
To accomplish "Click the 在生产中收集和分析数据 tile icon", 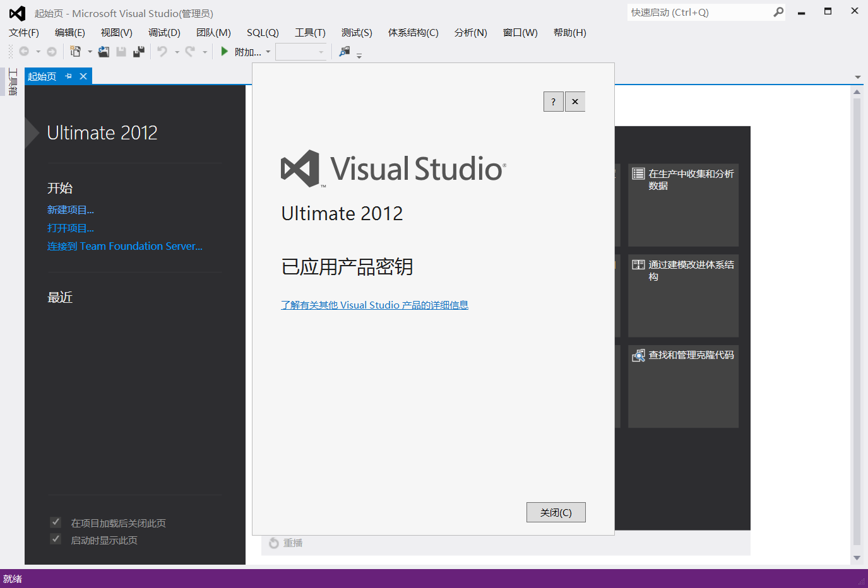I will coord(639,173).
